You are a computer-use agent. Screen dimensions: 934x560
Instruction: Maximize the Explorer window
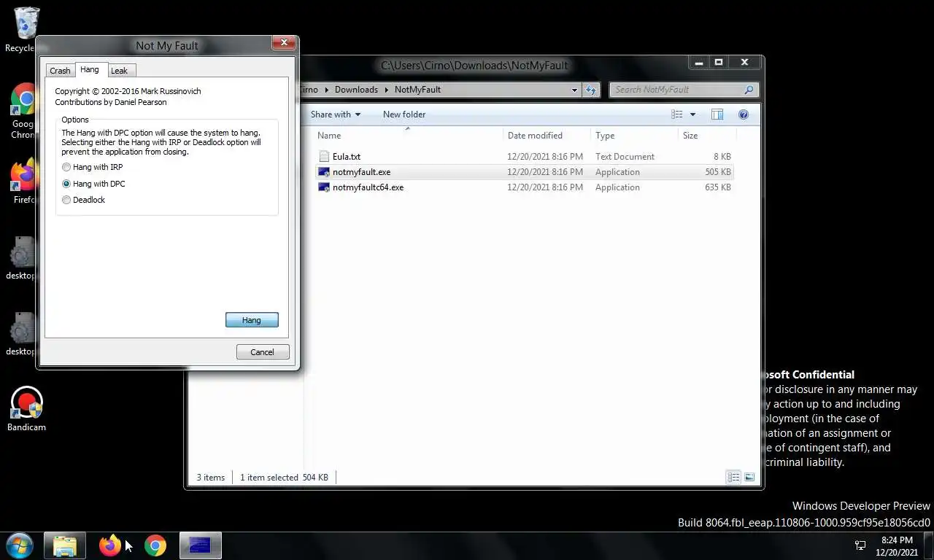(x=719, y=63)
